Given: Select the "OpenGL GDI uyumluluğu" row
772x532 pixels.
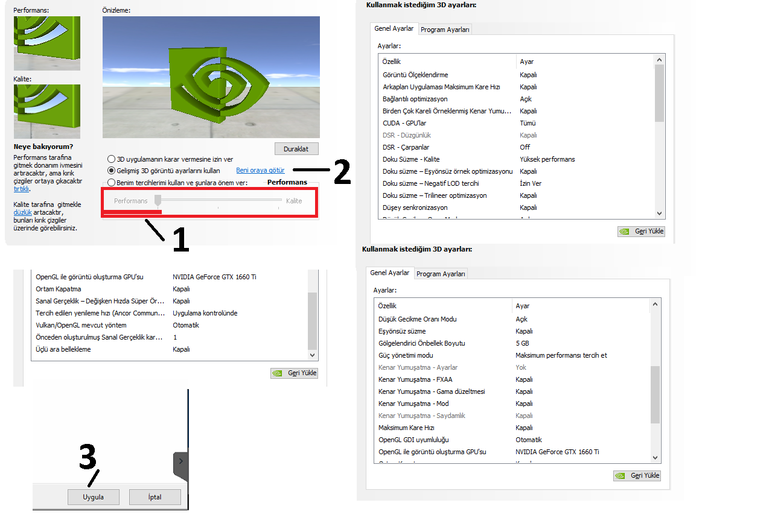Looking at the screenshot, I should (x=512, y=440).
